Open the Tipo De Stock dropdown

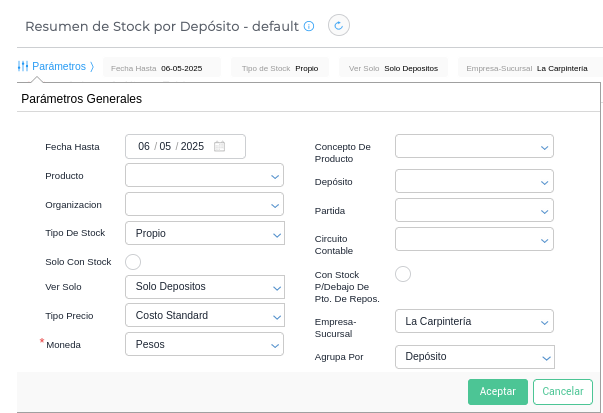tap(204, 233)
